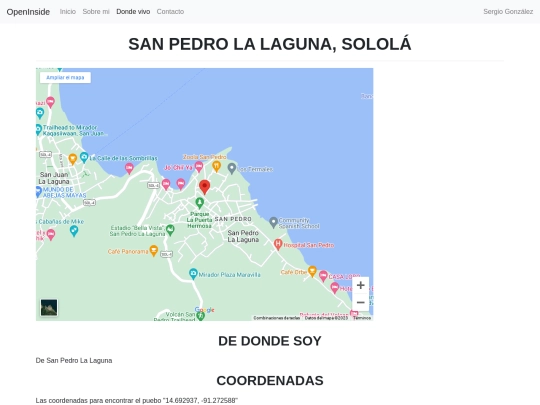
Task: Click the coordinates text 14.692937, -91.272588
Action: [x=201, y=401]
